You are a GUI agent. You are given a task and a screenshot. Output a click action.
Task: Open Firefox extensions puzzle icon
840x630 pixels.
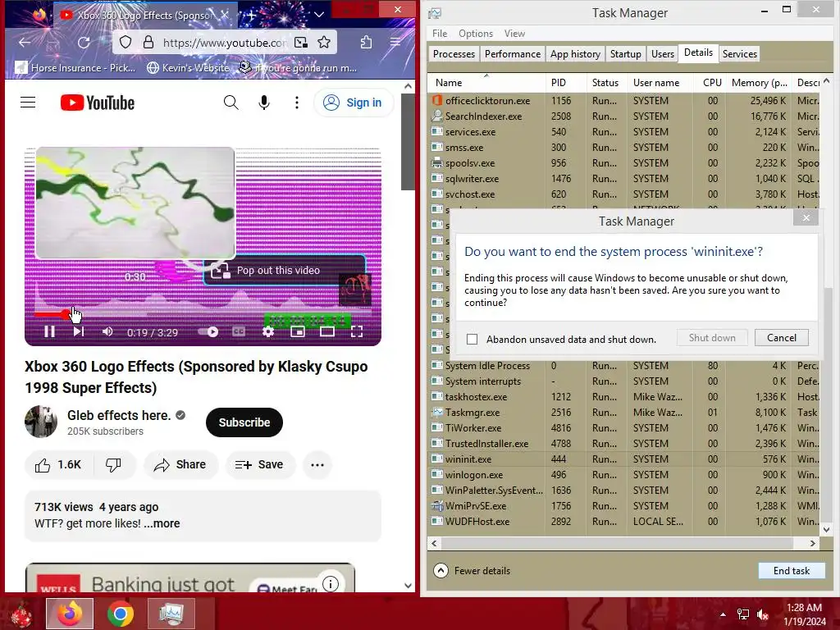366,43
